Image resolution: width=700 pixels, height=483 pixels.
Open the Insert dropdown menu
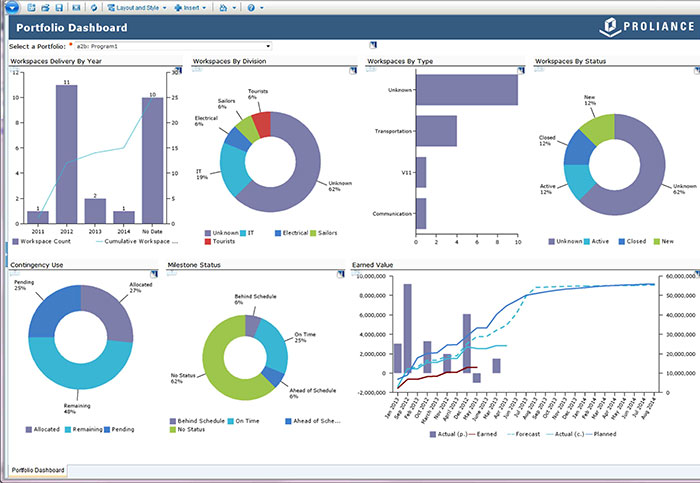tap(191, 8)
